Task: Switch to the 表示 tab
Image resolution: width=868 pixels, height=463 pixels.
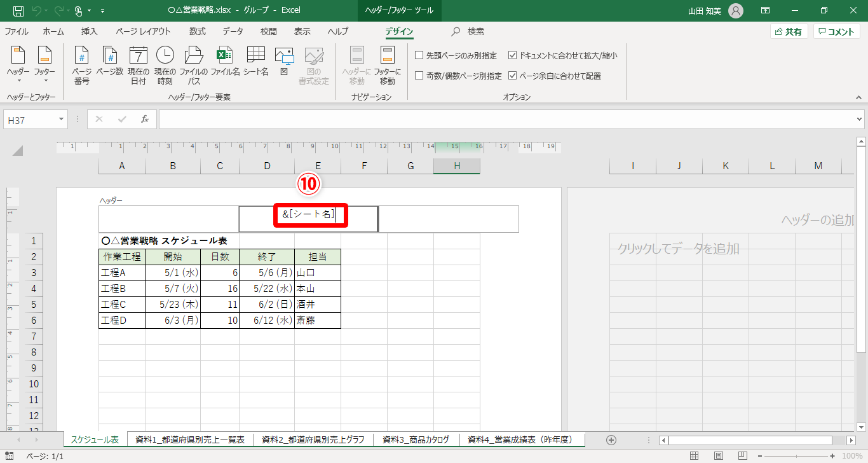Action: [302, 31]
